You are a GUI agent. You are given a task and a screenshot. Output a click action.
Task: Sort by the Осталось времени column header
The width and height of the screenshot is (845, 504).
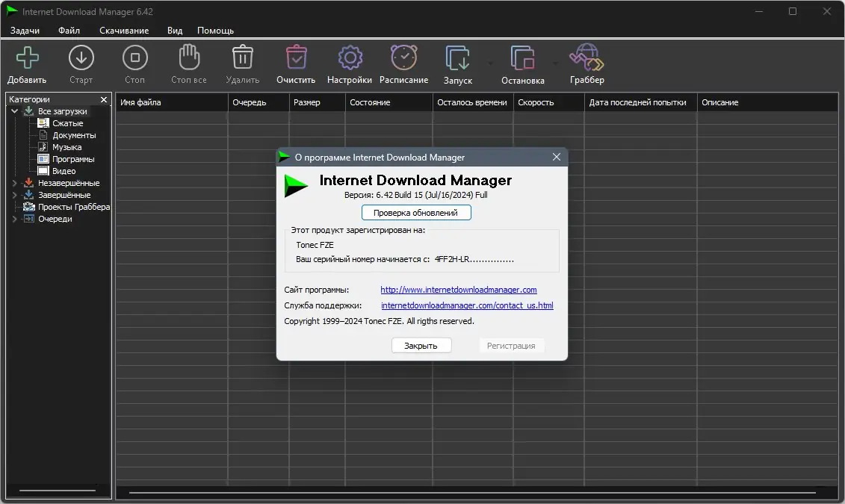tap(473, 102)
